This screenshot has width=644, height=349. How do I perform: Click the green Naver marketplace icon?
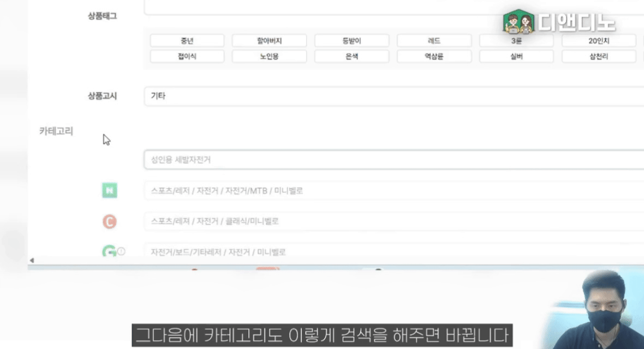tap(109, 191)
